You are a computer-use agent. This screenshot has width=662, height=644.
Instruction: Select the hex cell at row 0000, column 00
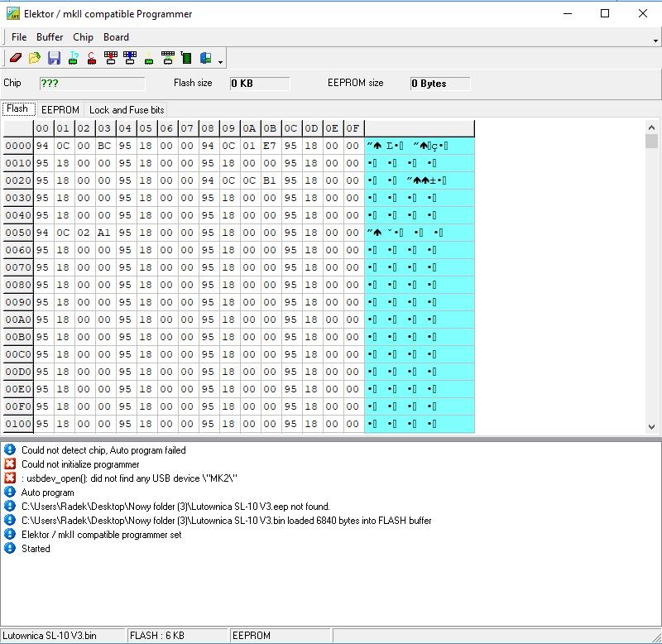tap(43, 146)
